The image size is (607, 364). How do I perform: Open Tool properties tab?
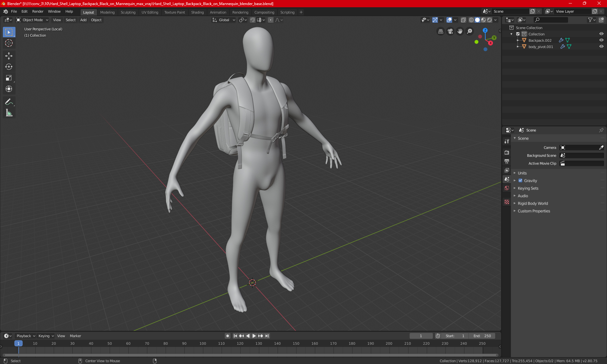507,141
